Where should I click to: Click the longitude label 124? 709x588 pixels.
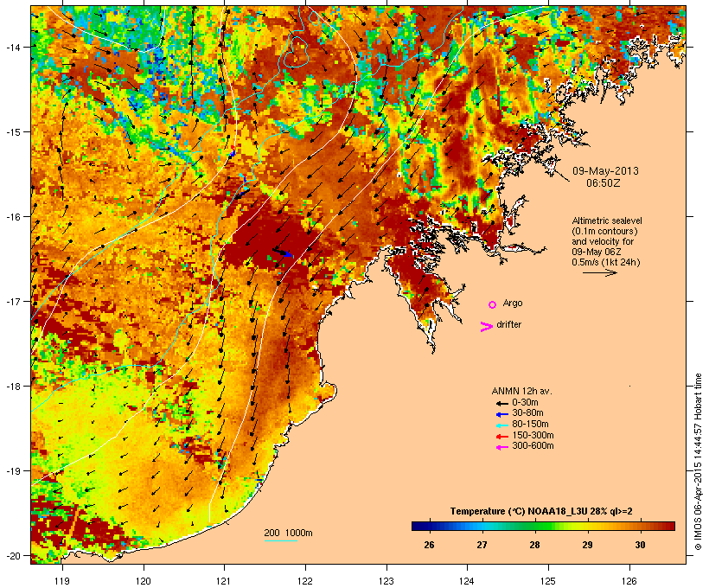467,581
